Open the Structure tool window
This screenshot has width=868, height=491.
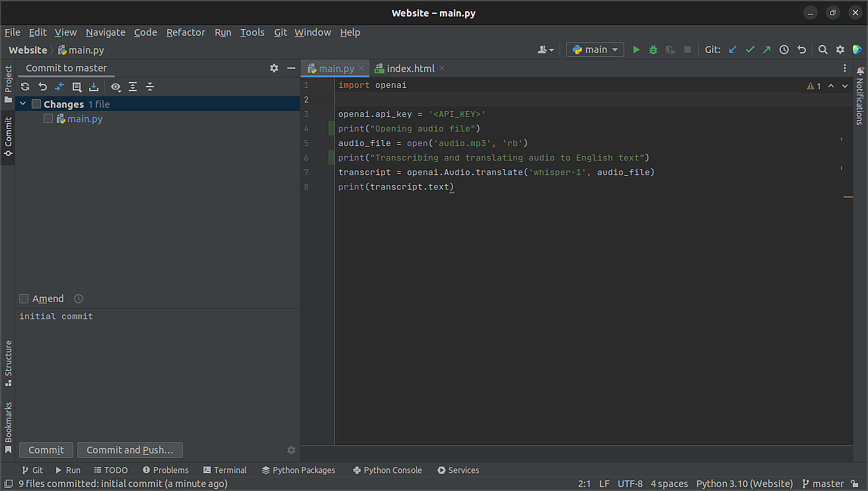click(x=8, y=363)
